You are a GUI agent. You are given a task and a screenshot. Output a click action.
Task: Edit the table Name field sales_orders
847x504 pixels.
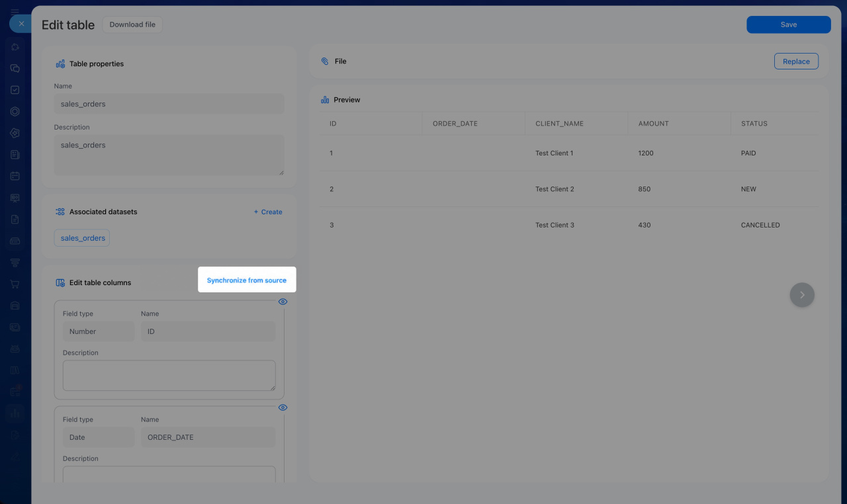169,104
